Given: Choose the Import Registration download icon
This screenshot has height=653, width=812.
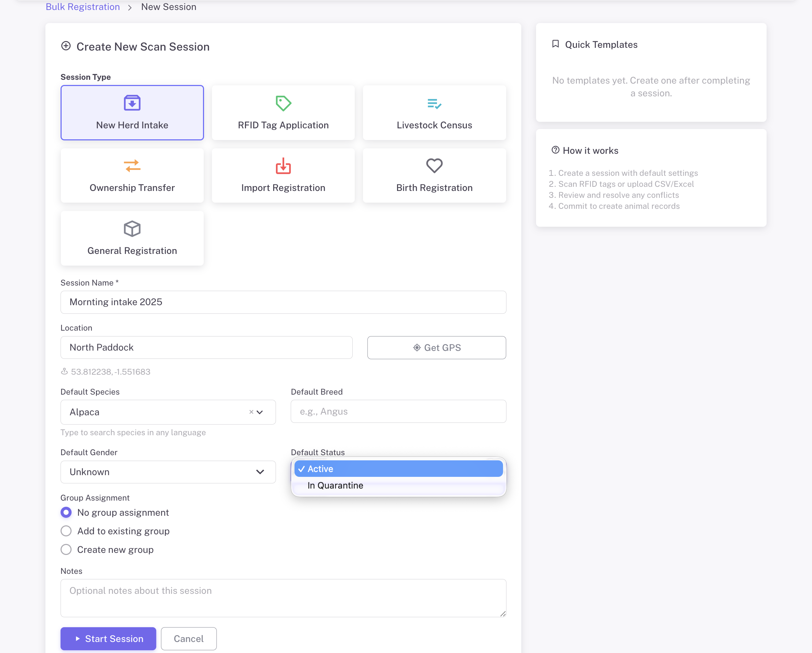Looking at the screenshot, I should [x=283, y=166].
